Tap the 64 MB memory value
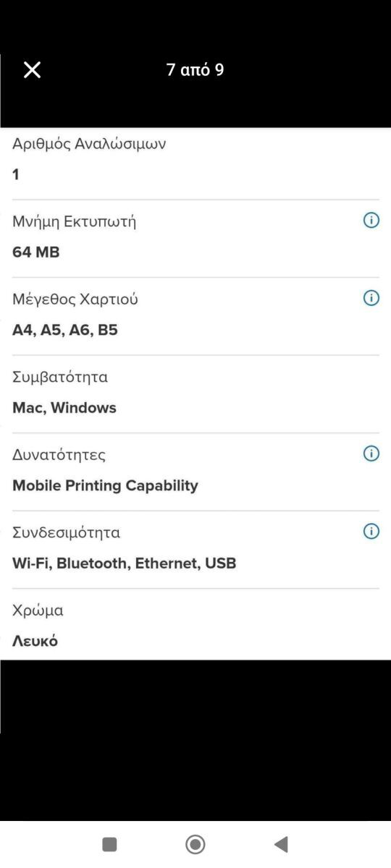 [36, 252]
